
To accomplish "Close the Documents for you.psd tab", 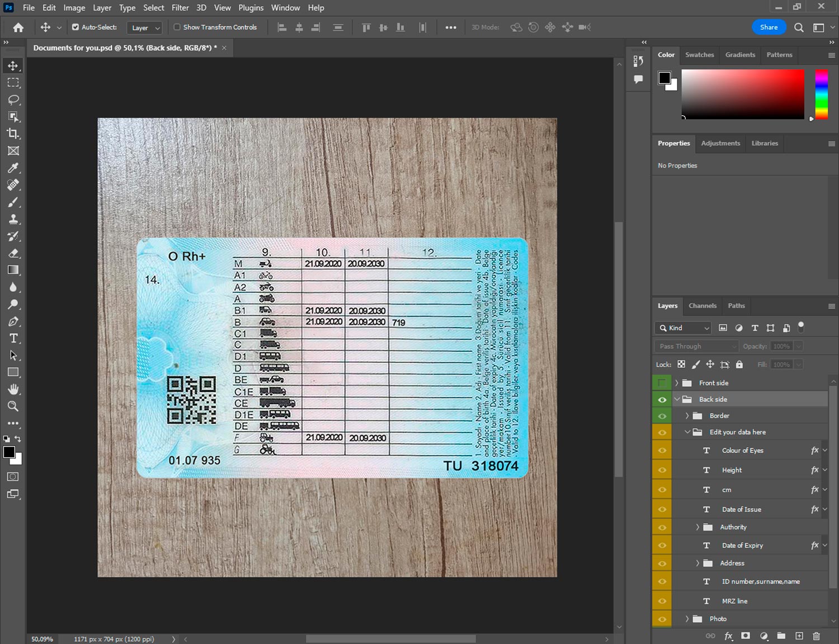I will pos(224,48).
